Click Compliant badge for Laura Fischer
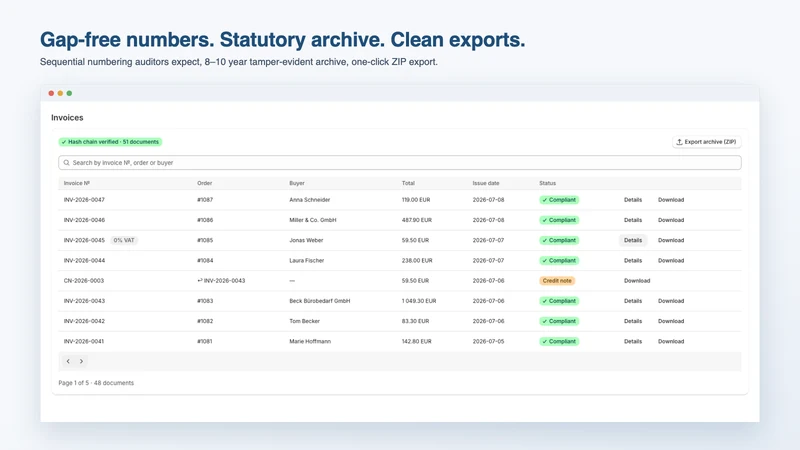800x450 pixels. point(559,261)
